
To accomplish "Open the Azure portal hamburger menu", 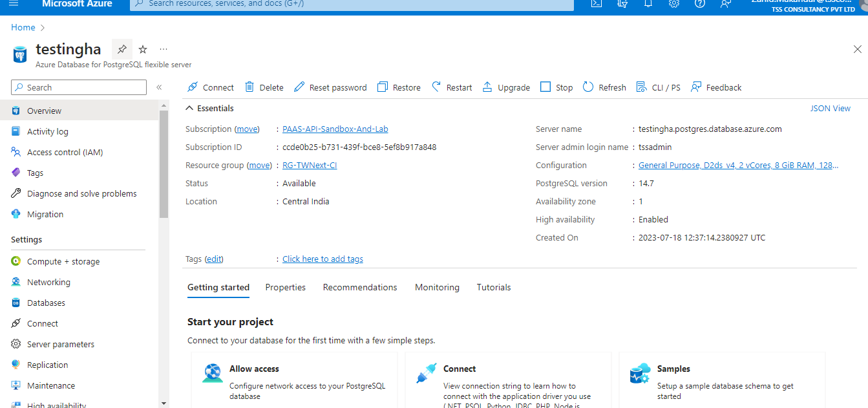I will (x=14, y=3).
